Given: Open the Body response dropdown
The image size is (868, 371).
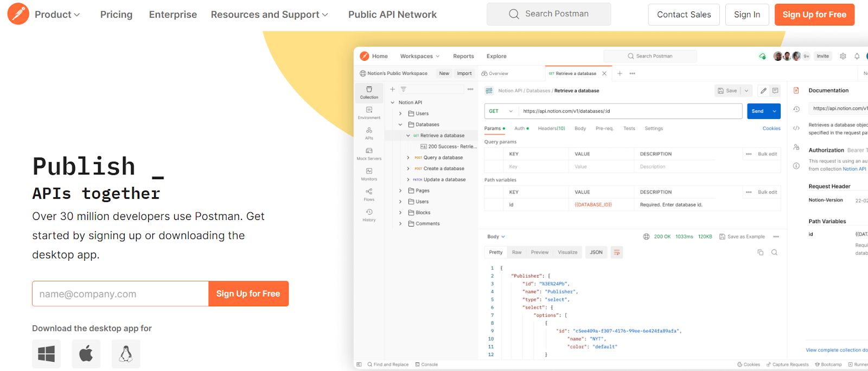Looking at the screenshot, I should pos(496,236).
